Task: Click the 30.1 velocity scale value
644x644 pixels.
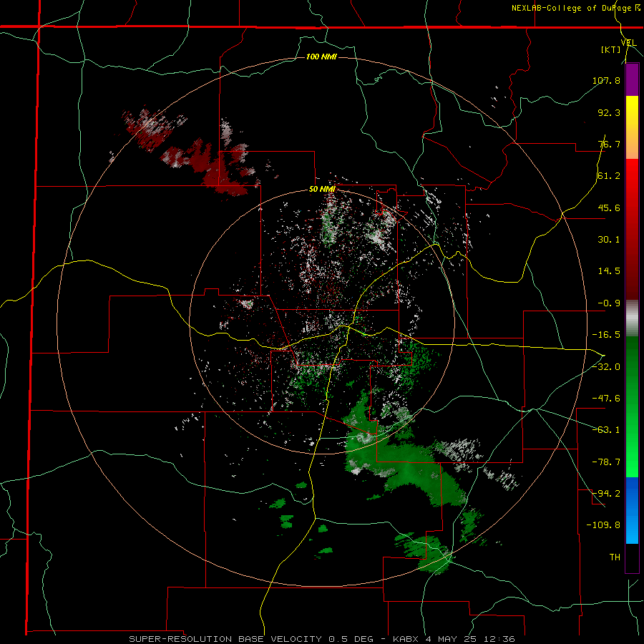Action: pos(609,240)
